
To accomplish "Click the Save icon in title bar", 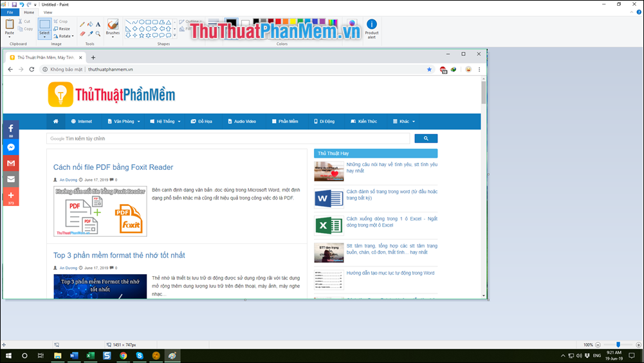I will pos(14,4).
